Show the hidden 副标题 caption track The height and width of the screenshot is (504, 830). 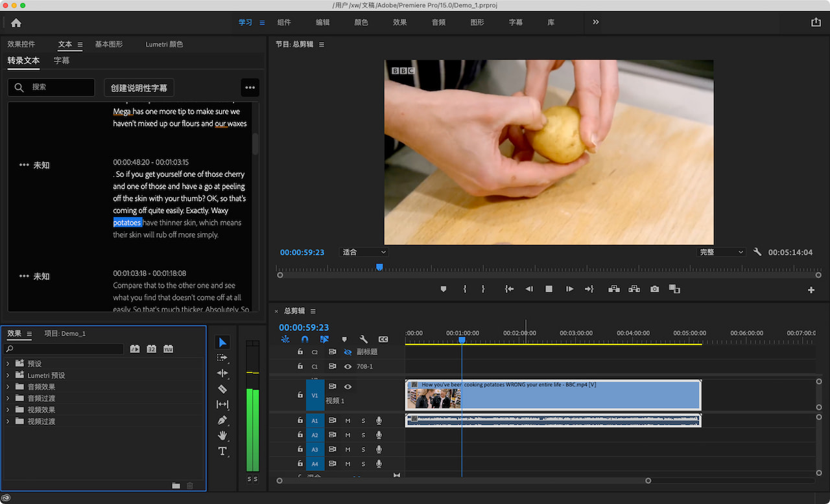pyautogui.click(x=348, y=352)
